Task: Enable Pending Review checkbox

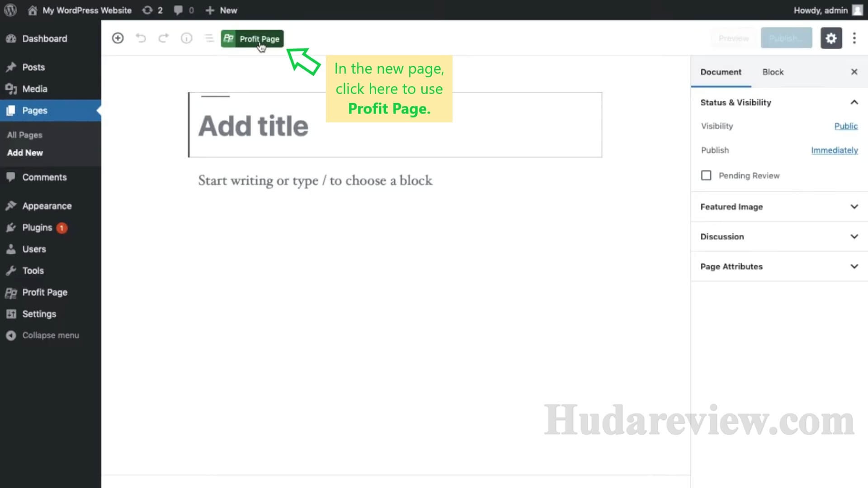Action: pos(706,175)
